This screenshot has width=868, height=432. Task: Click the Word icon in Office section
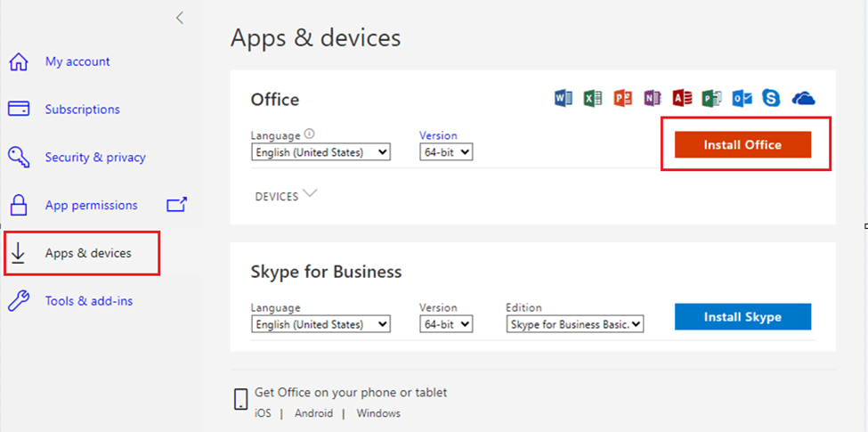[x=563, y=99]
